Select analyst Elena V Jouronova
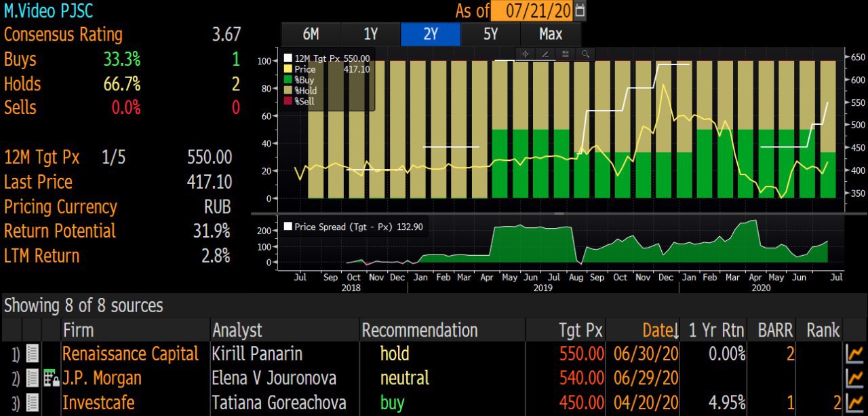868x416 pixels. 274,379
